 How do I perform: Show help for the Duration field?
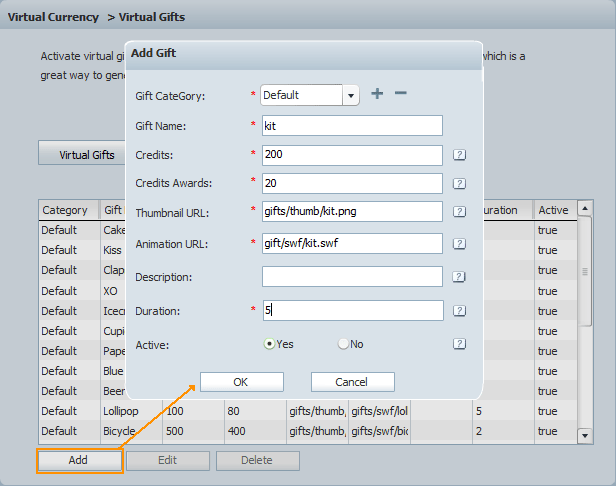(459, 311)
